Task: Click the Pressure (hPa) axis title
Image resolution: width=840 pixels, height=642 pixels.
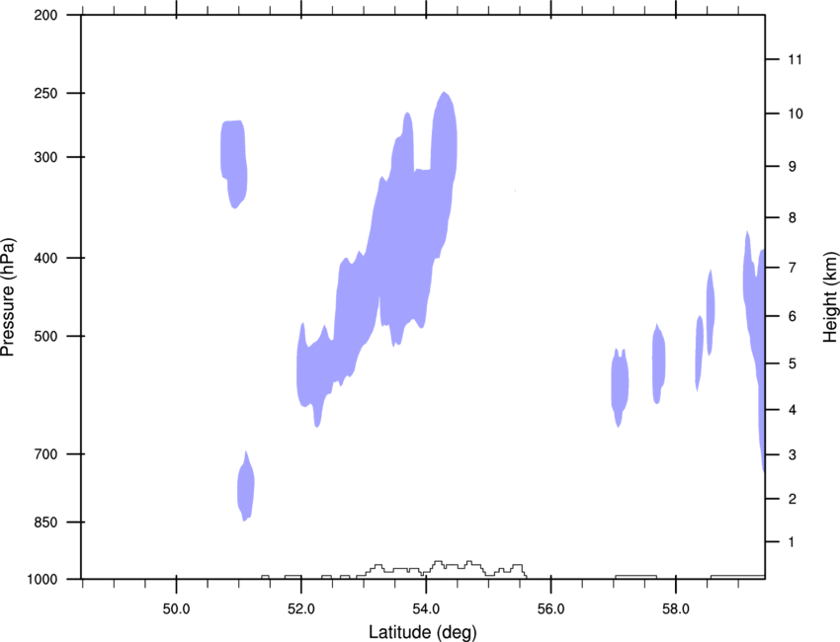Action: coord(8,296)
